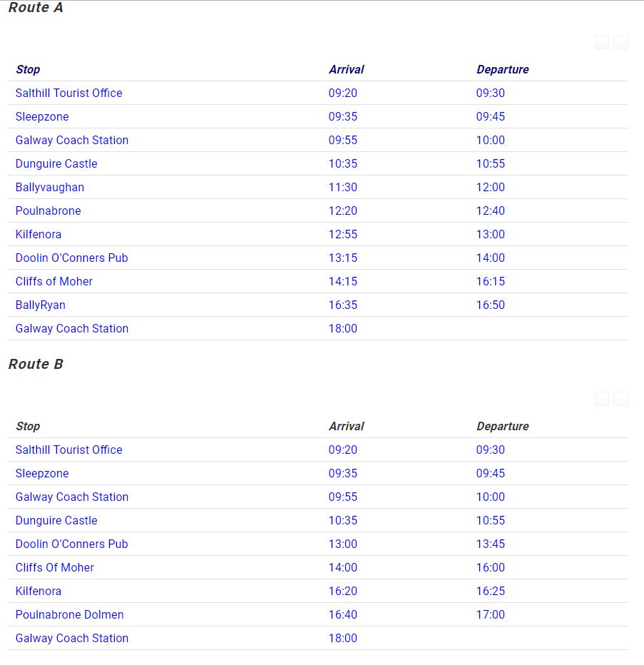Select Kilfenora stop in Route B
This screenshot has width=644, height=665.
click(39, 591)
